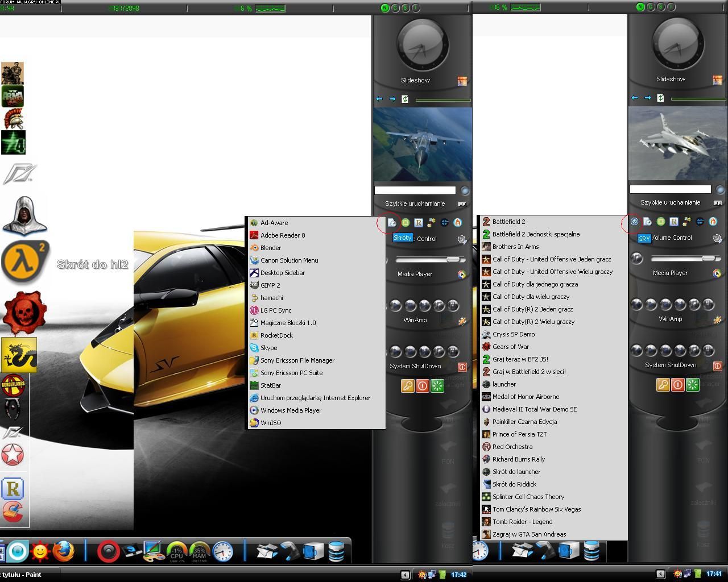Click the text input field in right sidebar
728x582 pixels.
click(670, 189)
